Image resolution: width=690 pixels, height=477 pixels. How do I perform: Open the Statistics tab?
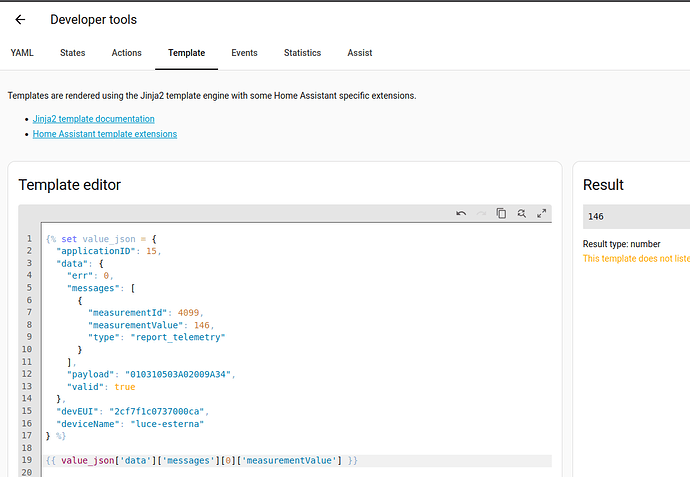coord(302,53)
